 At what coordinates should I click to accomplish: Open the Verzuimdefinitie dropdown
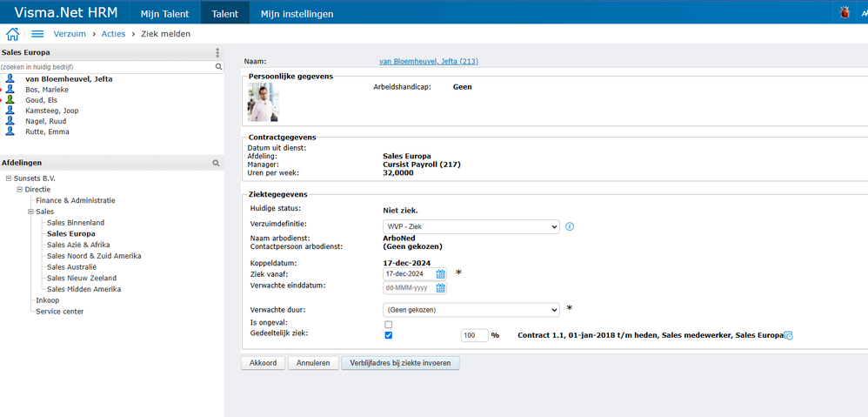[471, 226]
